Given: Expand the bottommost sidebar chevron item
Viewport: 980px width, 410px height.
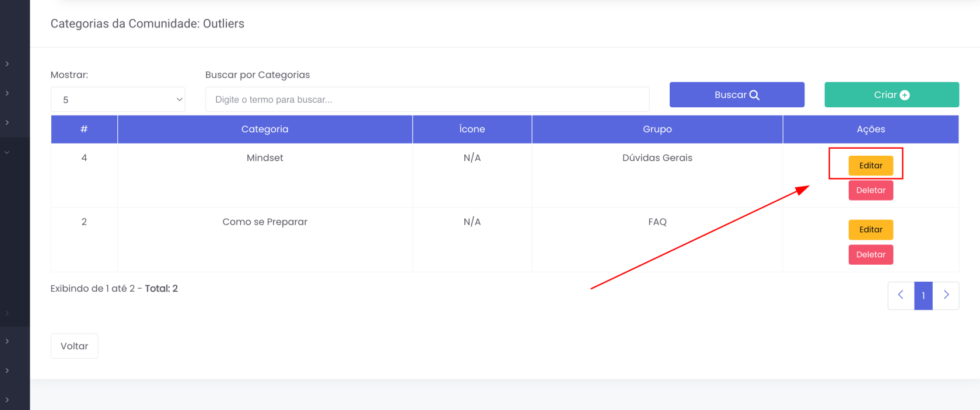Looking at the screenshot, I should 7,400.
